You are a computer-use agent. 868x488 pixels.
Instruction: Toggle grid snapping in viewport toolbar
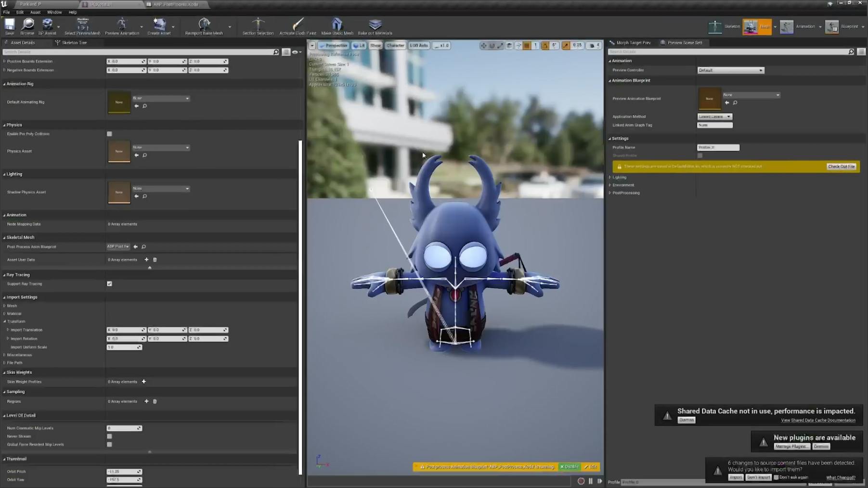click(x=527, y=45)
